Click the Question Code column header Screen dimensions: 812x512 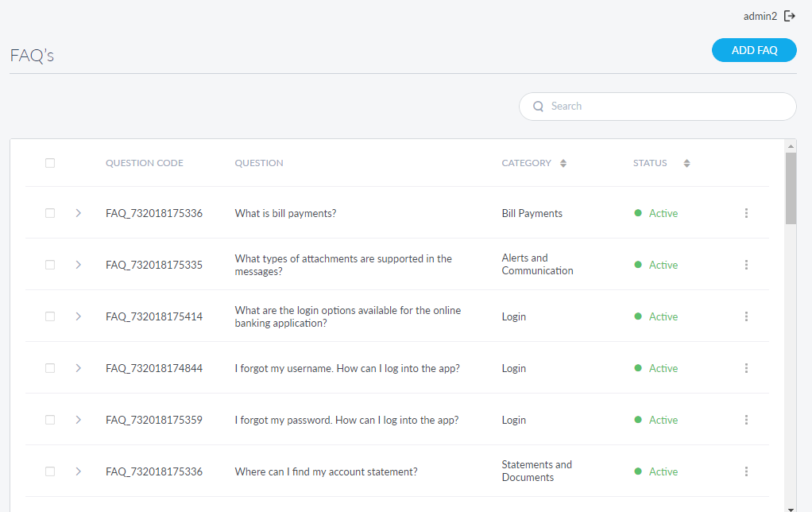pos(145,163)
